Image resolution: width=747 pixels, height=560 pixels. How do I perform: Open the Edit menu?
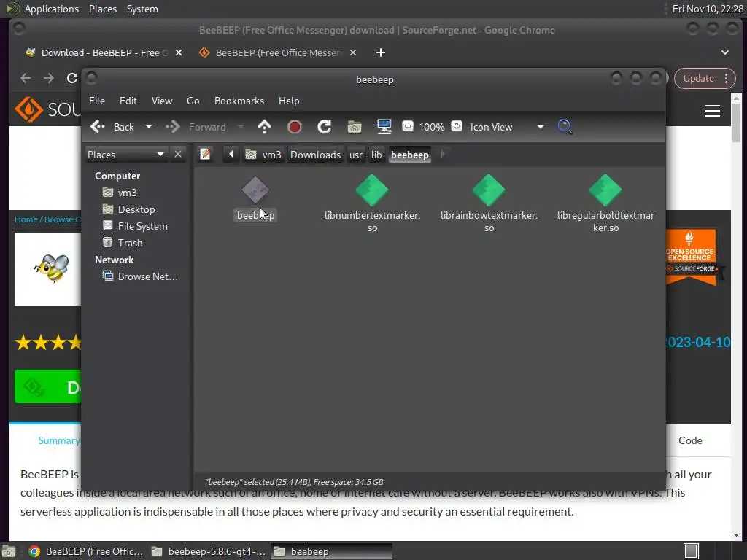click(128, 101)
